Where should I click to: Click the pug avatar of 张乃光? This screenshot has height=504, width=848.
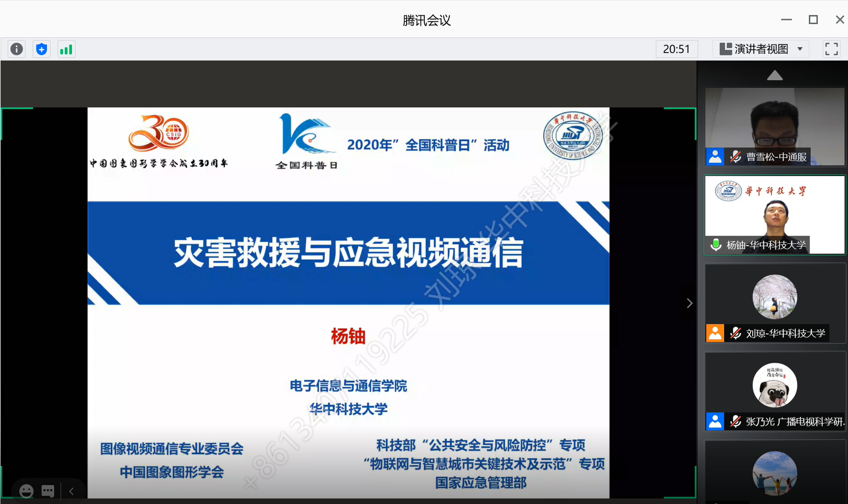pyautogui.click(x=775, y=385)
